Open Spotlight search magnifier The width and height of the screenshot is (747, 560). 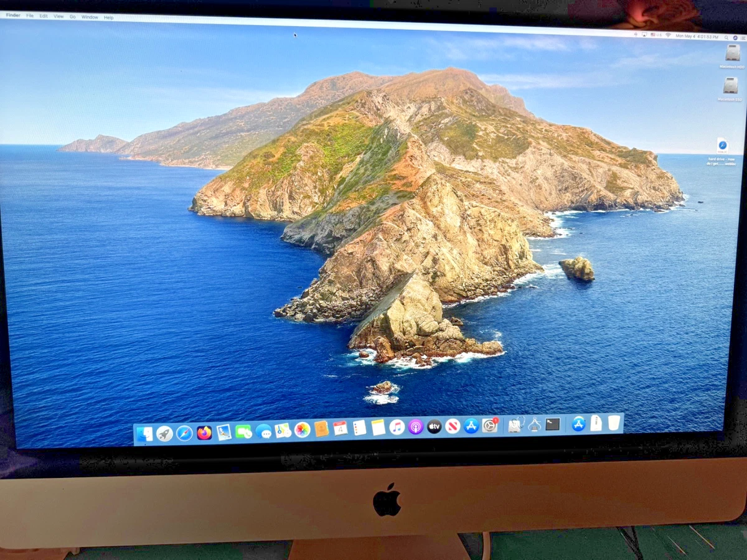(726, 37)
